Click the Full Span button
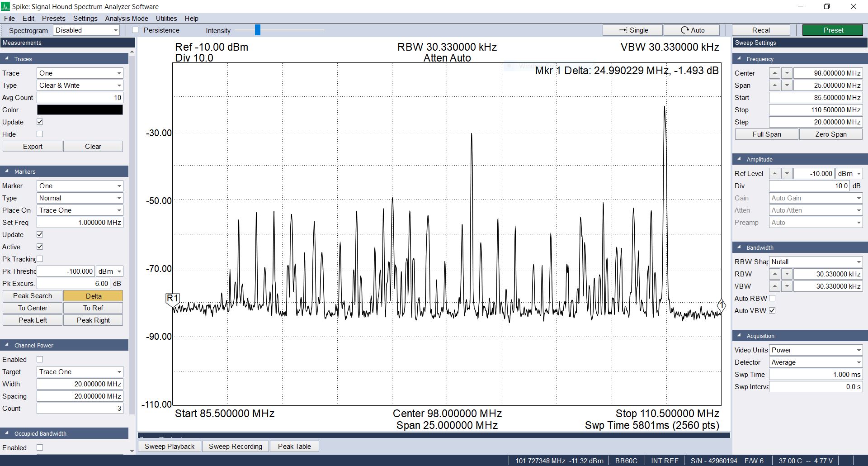This screenshot has height=466, width=868. tap(767, 134)
